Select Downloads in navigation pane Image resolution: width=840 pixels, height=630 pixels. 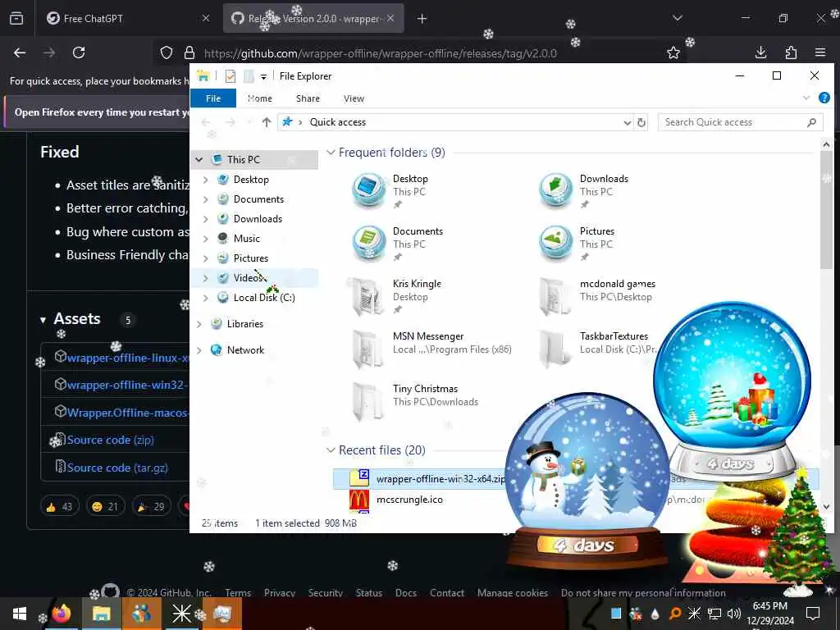258,218
